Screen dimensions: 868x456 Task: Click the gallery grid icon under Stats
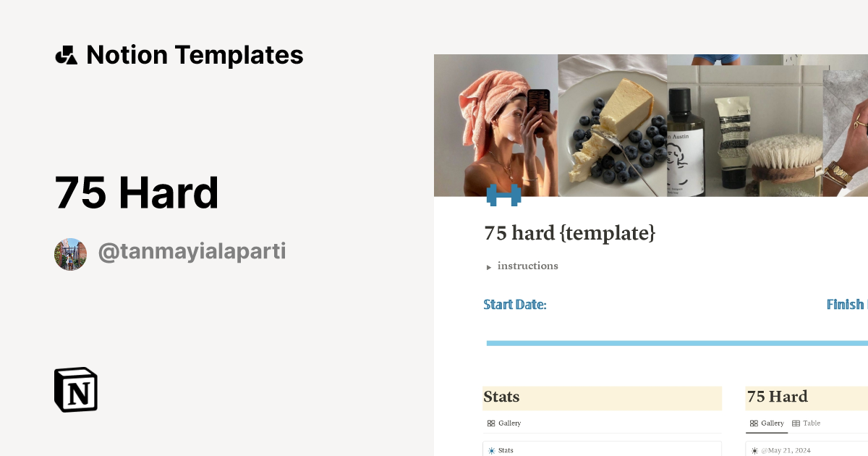491,423
